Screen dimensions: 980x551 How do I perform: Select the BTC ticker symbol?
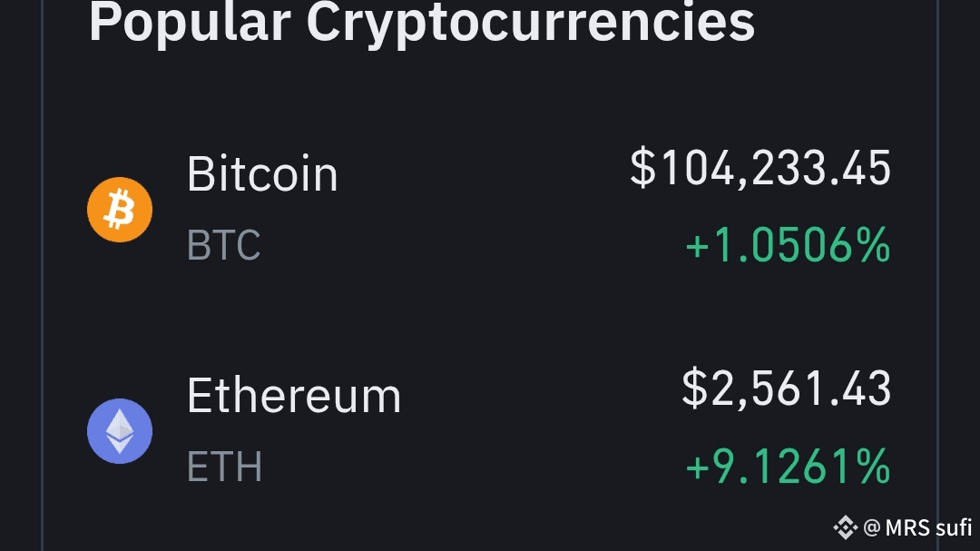(223, 245)
